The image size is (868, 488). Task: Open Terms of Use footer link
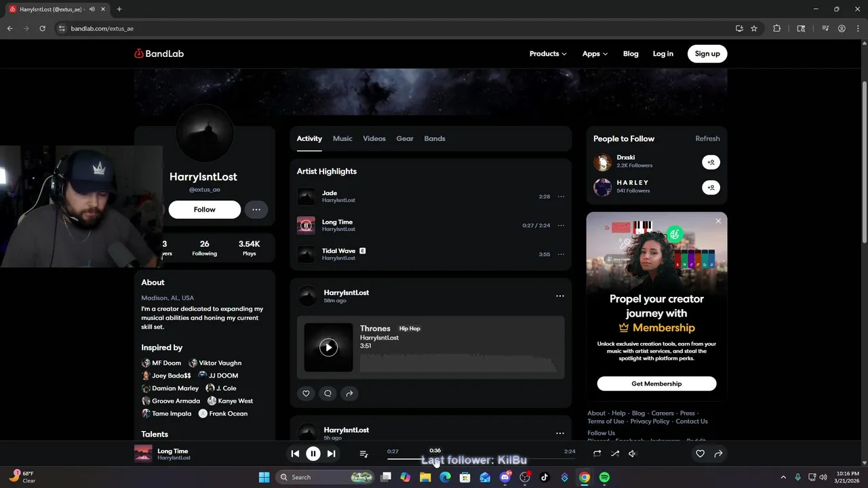click(x=606, y=421)
